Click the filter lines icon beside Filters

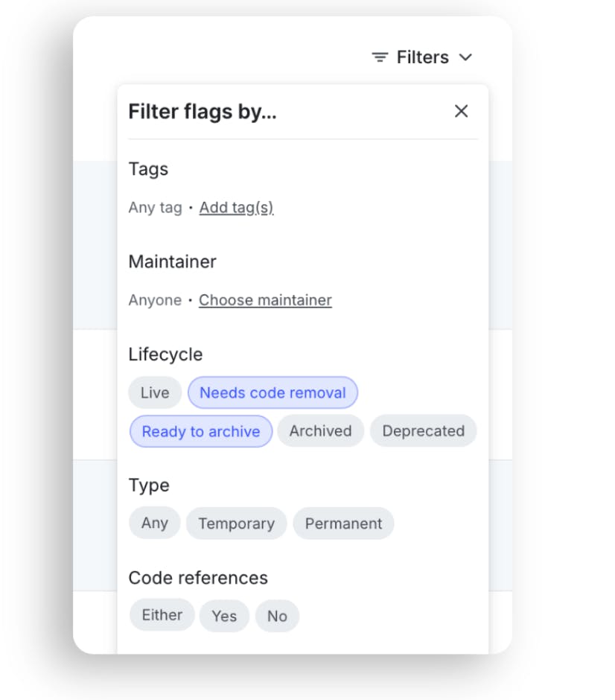tap(380, 57)
